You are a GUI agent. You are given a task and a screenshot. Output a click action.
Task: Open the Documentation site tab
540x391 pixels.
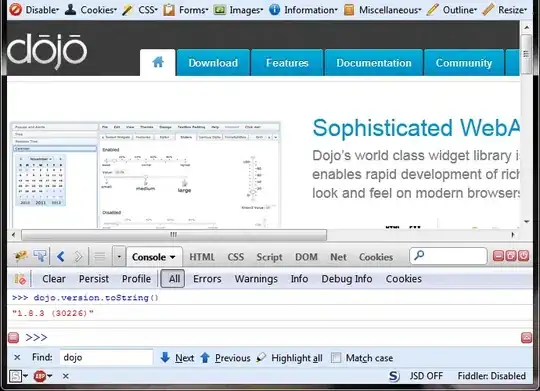[x=374, y=63]
